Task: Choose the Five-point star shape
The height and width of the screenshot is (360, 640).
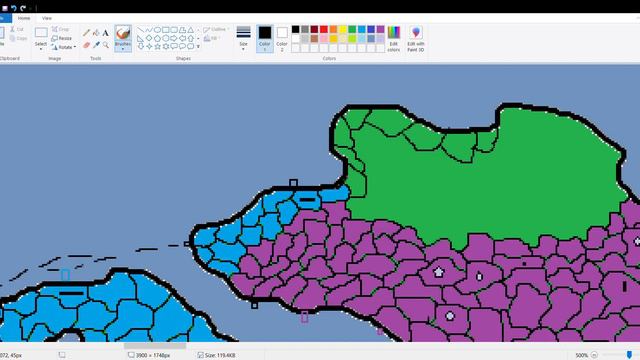Action: (157, 47)
